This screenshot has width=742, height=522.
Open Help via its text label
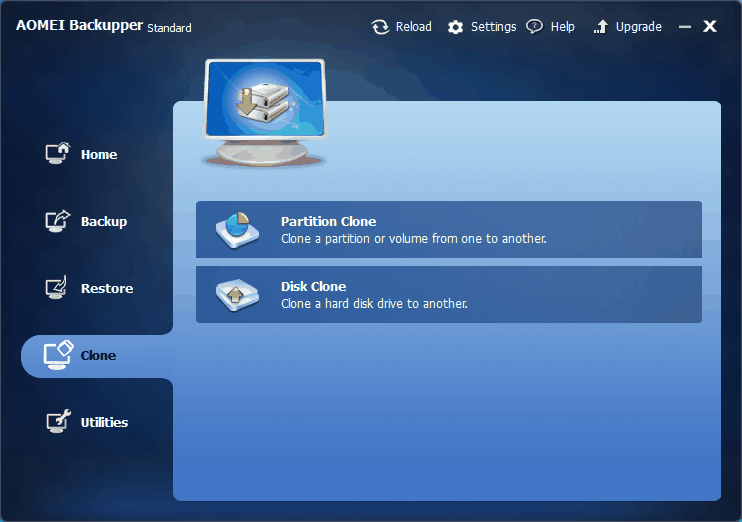point(563,27)
